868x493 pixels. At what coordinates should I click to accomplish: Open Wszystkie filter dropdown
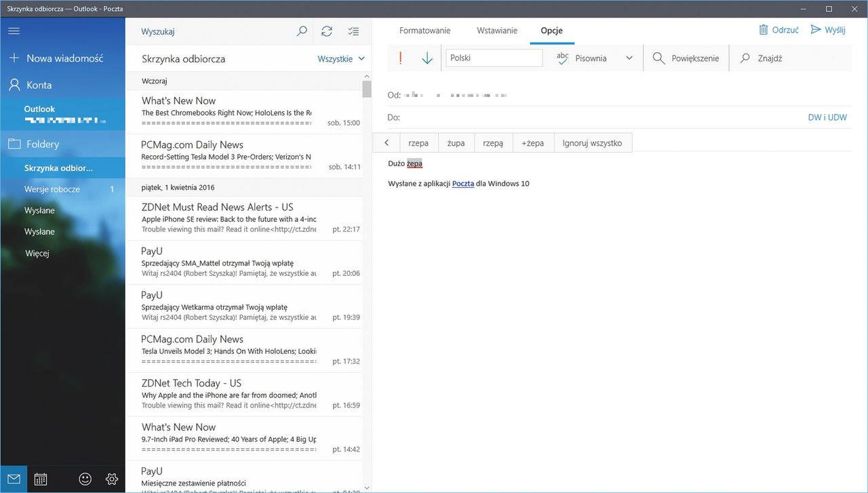341,59
